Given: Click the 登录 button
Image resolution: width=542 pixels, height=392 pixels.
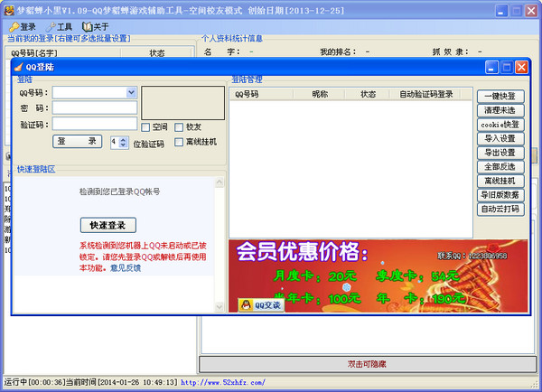Looking at the screenshot, I should [77, 141].
